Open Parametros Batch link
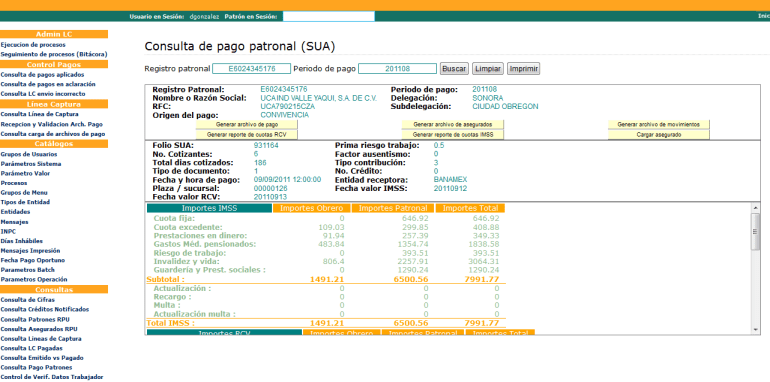 tap(28, 270)
